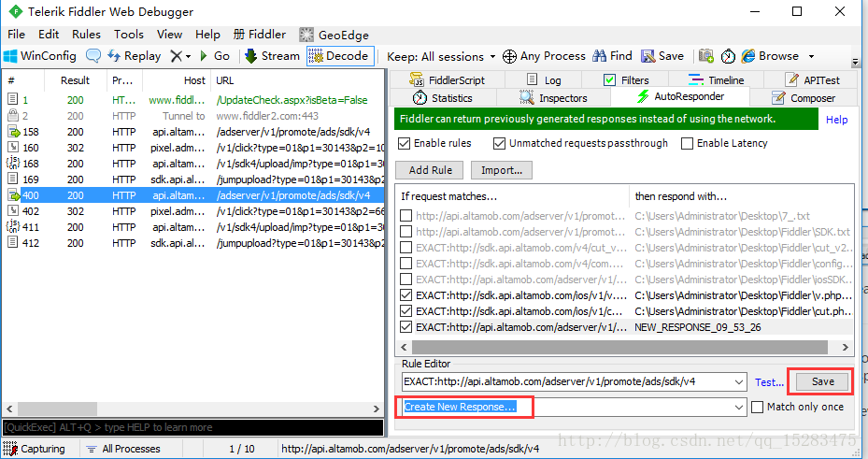
Task: Select session 411 JSON icon
Action: [x=13, y=227]
